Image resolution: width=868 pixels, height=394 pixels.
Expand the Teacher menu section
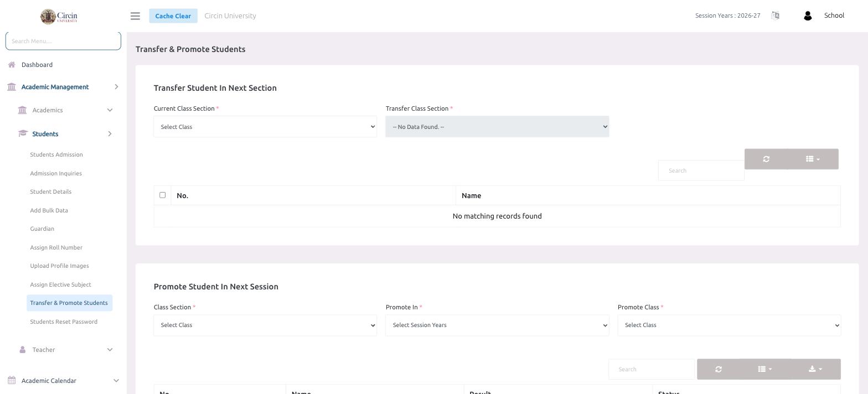(x=65, y=350)
